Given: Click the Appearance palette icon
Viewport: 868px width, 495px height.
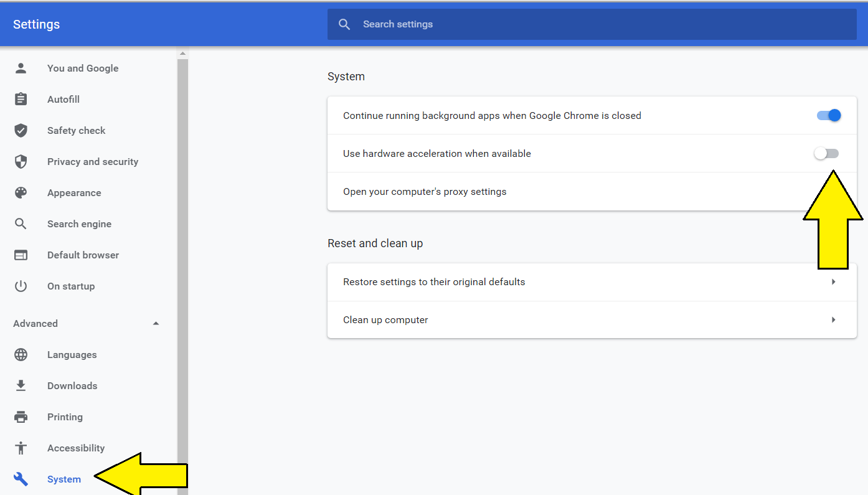Looking at the screenshot, I should click(21, 192).
